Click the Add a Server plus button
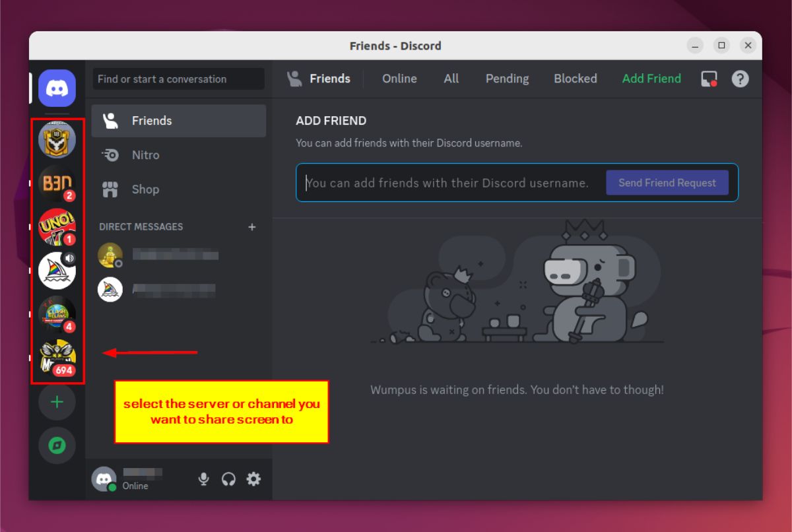Image resolution: width=792 pixels, height=532 pixels. 56,402
